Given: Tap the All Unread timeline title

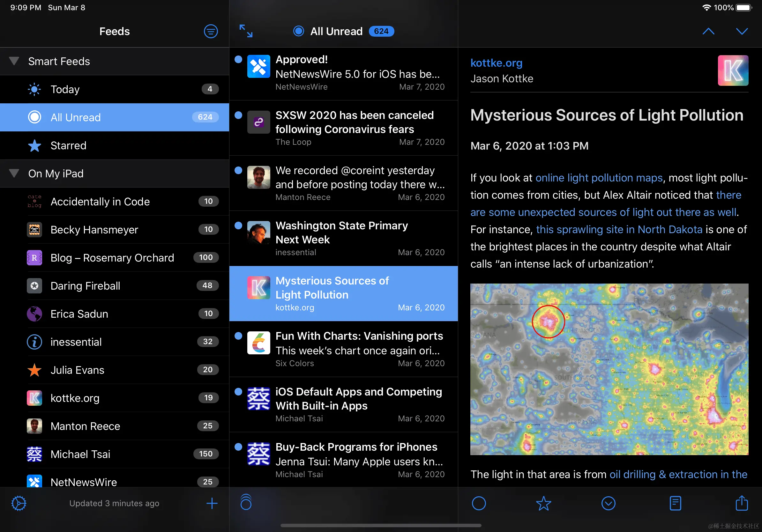Looking at the screenshot, I should coord(336,31).
